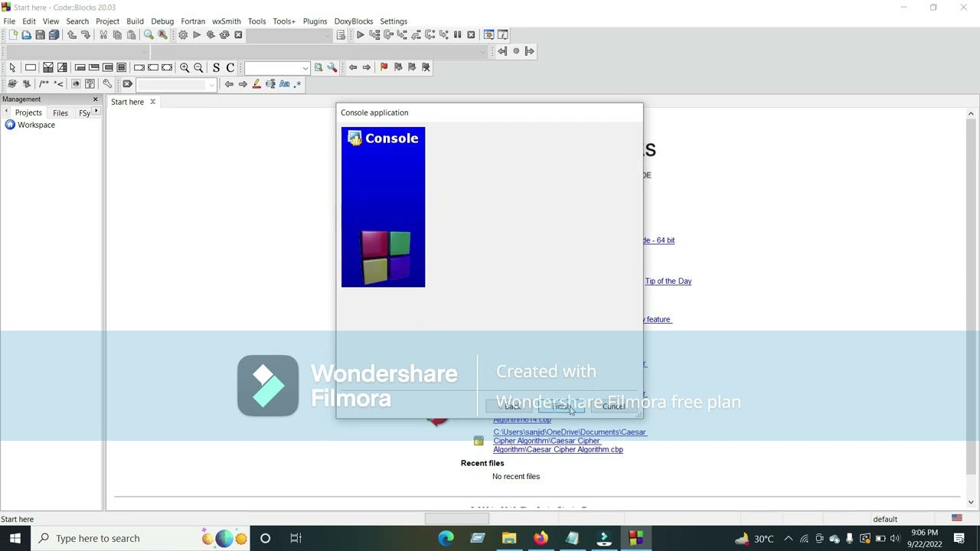The image size is (980, 551).
Task: Switch to the Projects tab
Action: click(28, 113)
